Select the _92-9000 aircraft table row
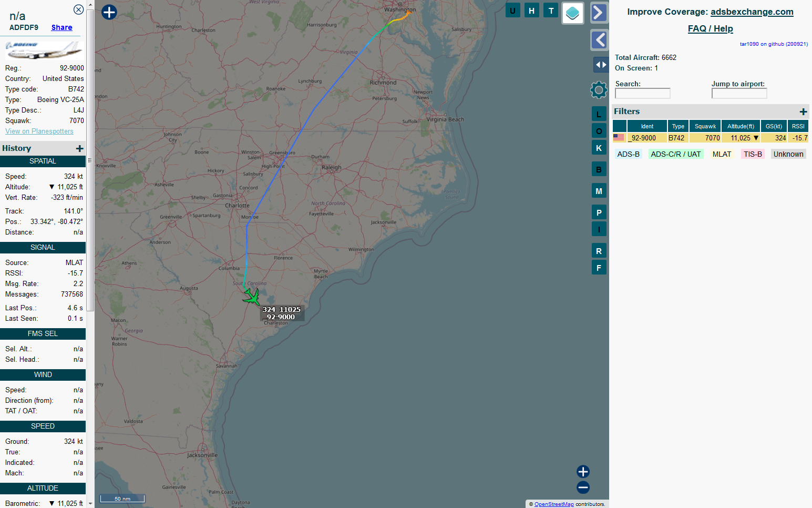 tap(710, 138)
